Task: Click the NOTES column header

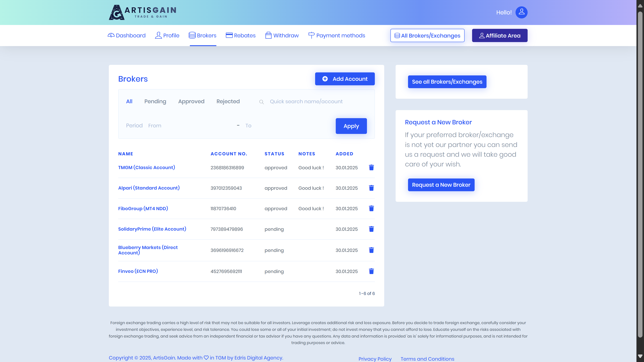Action: click(x=307, y=154)
